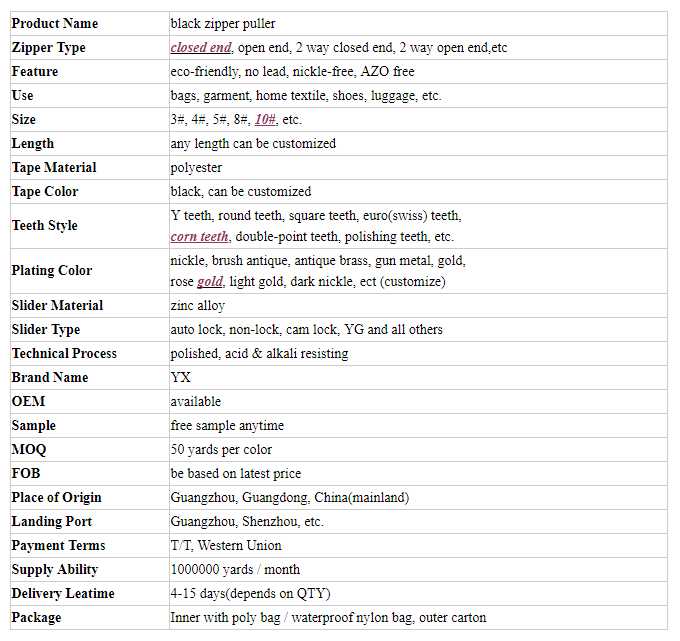Click the "T/T, Western Union" payment terms value
Image resolution: width=680 pixels, height=641 pixels.
(x=226, y=546)
